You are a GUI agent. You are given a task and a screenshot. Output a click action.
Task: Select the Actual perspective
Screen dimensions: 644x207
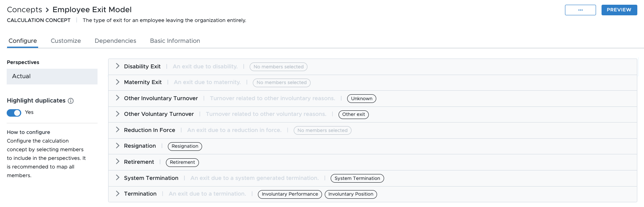click(52, 77)
